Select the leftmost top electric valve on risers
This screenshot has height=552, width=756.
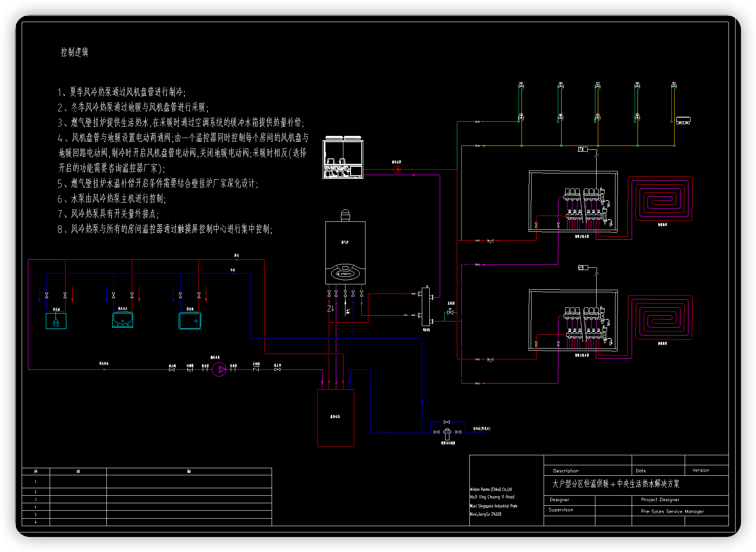[521, 85]
